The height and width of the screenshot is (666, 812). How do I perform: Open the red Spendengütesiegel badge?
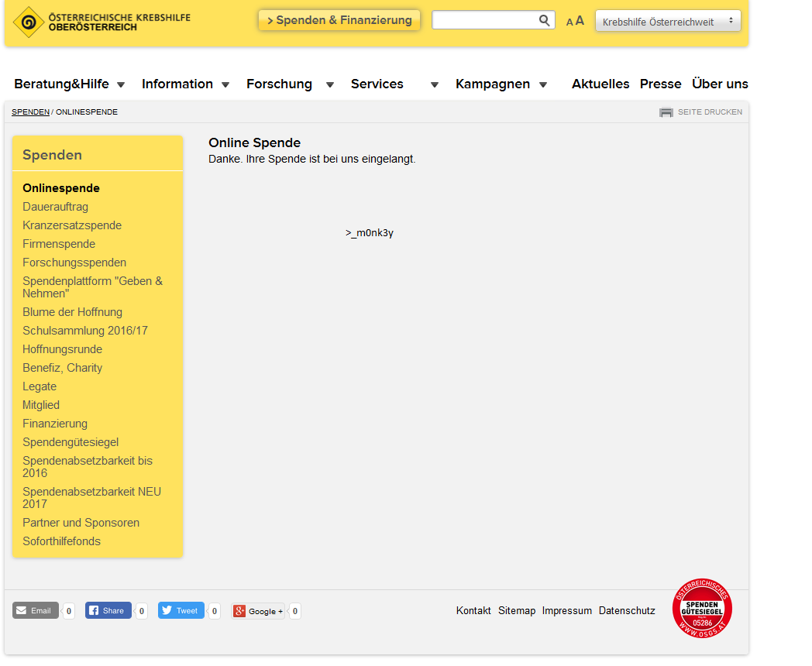702,608
